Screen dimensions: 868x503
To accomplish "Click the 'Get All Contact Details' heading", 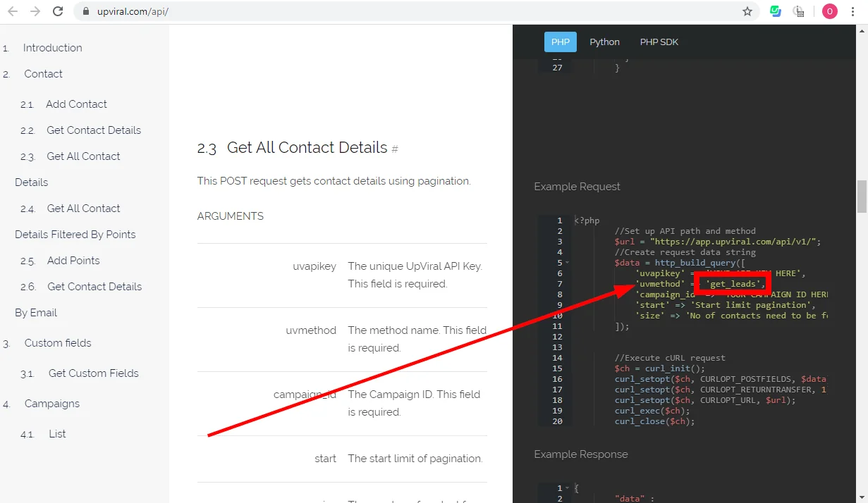I will pyautogui.click(x=307, y=147).
